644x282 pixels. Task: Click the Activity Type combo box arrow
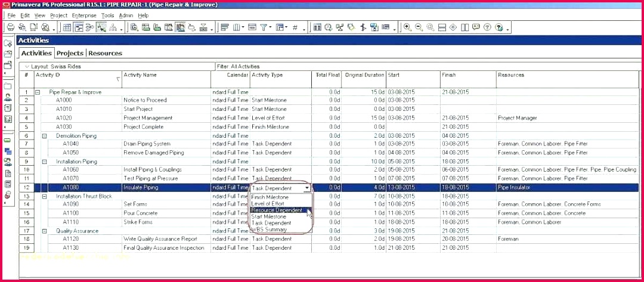[x=307, y=188]
